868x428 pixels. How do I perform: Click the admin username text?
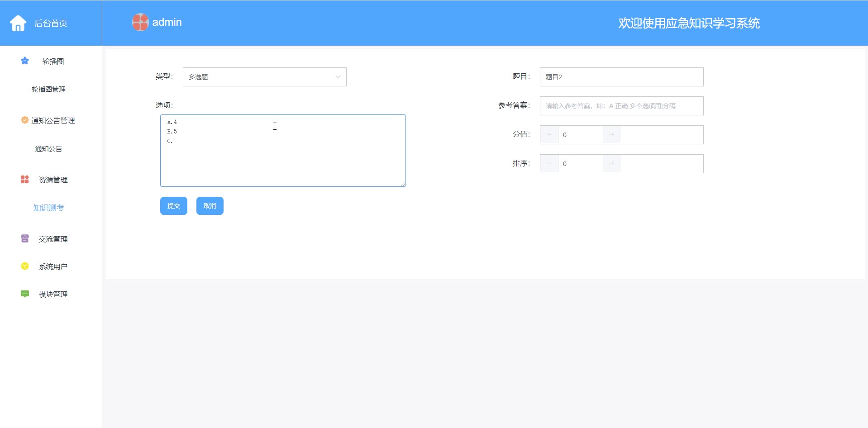pyautogui.click(x=167, y=22)
